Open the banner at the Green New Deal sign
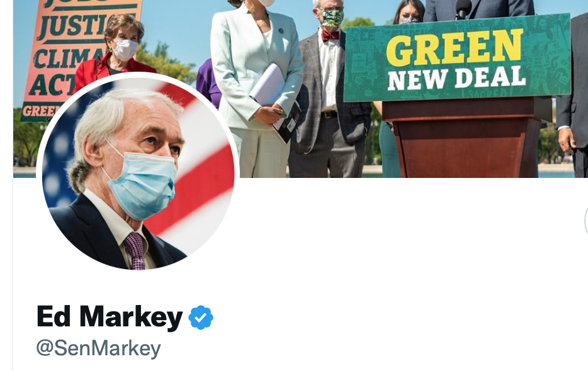588x371 pixels. 457,58
